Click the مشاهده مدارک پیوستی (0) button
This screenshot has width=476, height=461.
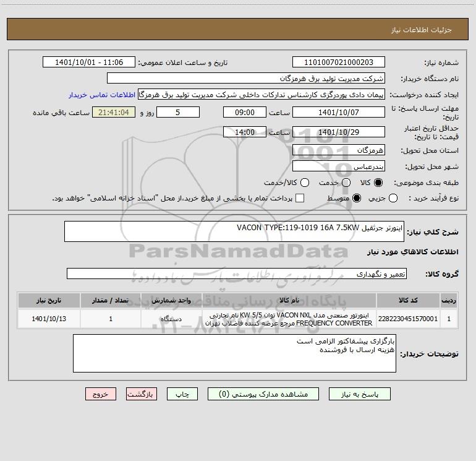(263, 394)
